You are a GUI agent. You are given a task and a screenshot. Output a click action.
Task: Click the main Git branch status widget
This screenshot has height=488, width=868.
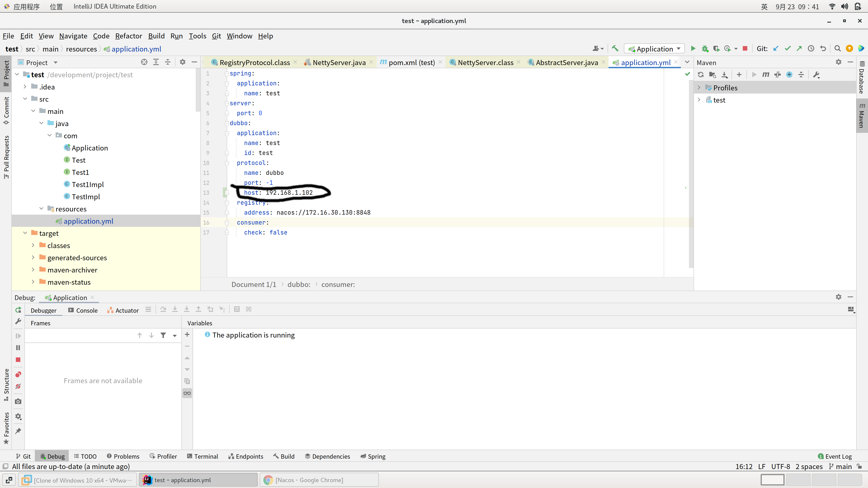pyautogui.click(x=840, y=467)
